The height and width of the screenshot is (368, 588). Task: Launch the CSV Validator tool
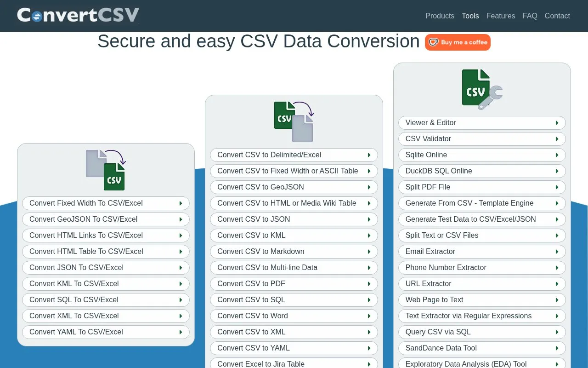coord(482,139)
